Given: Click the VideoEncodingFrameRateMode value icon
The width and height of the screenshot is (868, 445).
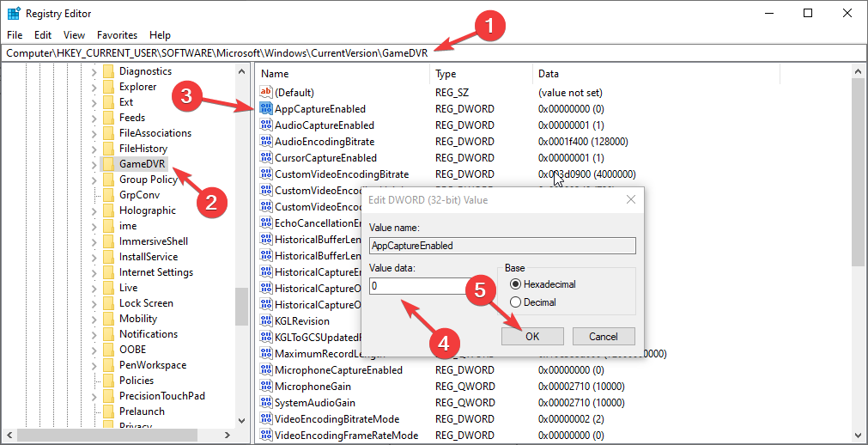Looking at the screenshot, I should coord(266,435).
